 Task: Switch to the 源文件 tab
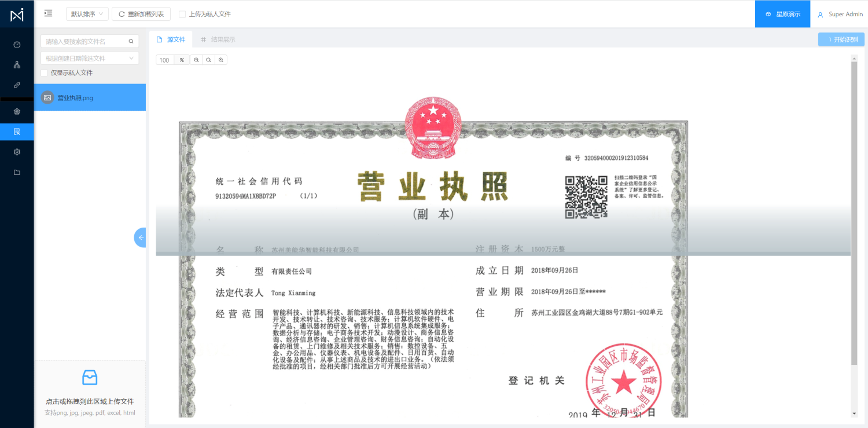[x=171, y=39]
